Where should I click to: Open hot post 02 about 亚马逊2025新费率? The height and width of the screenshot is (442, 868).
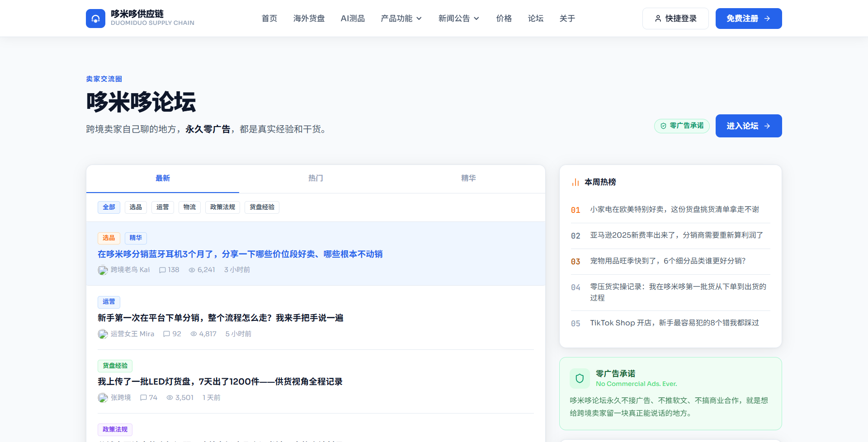[x=677, y=235]
